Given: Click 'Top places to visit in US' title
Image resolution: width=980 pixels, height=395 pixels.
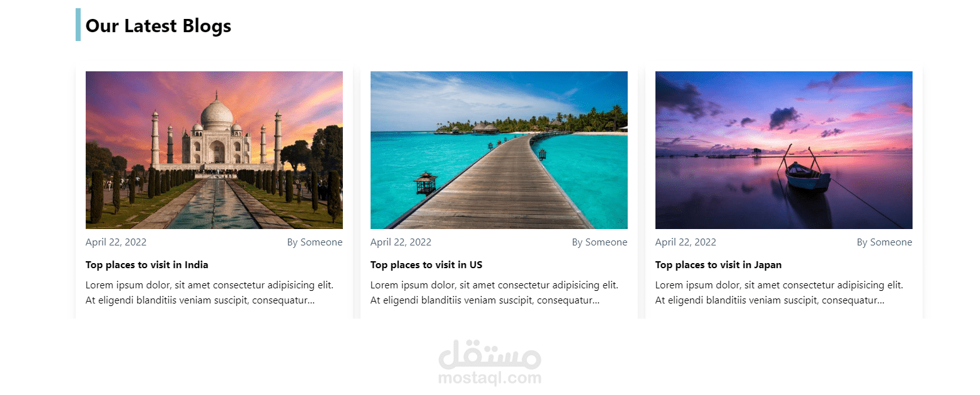Looking at the screenshot, I should (427, 265).
